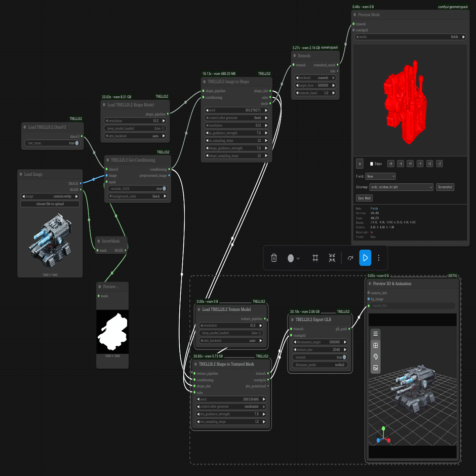Bypass selected nodes with curved arrow icon
The width and height of the screenshot is (476, 476).
[x=350, y=258]
